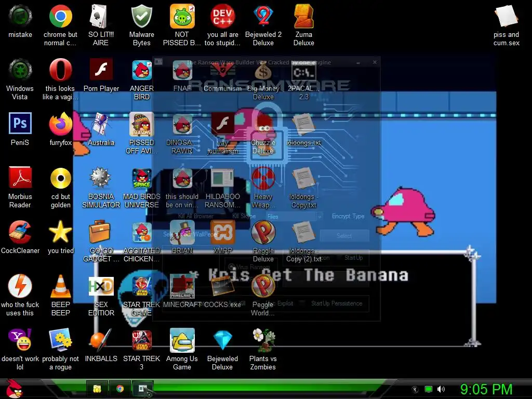This screenshot has height=399, width=532.
Task: Open the Yahoo 'doesn't work lol' icon
Action: pos(20,340)
